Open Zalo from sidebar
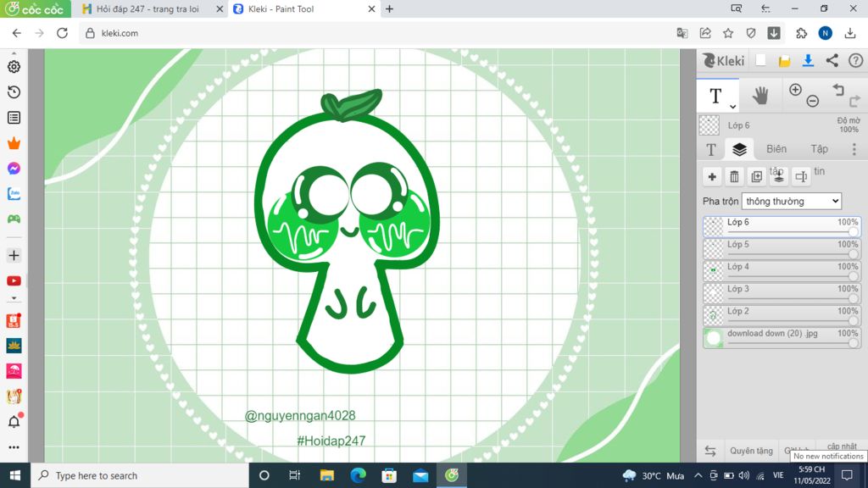Viewport: 868px width, 488px height. (x=14, y=194)
